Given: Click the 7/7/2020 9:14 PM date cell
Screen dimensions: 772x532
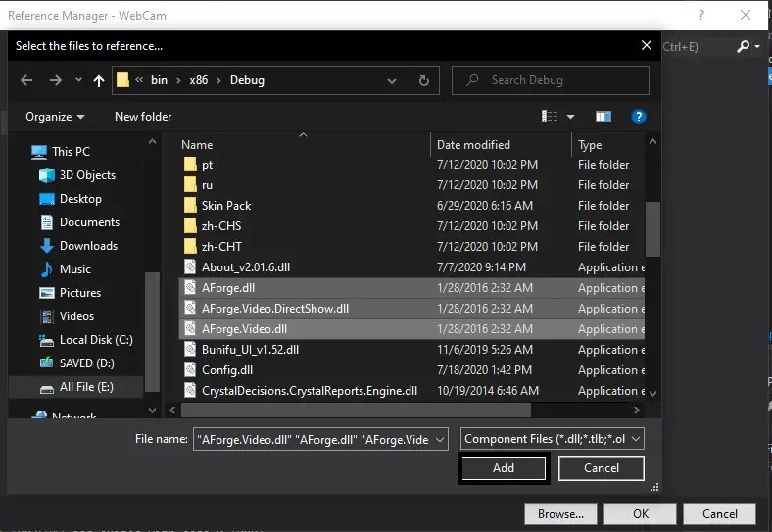Looking at the screenshot, I should click(x=481, y=267).
